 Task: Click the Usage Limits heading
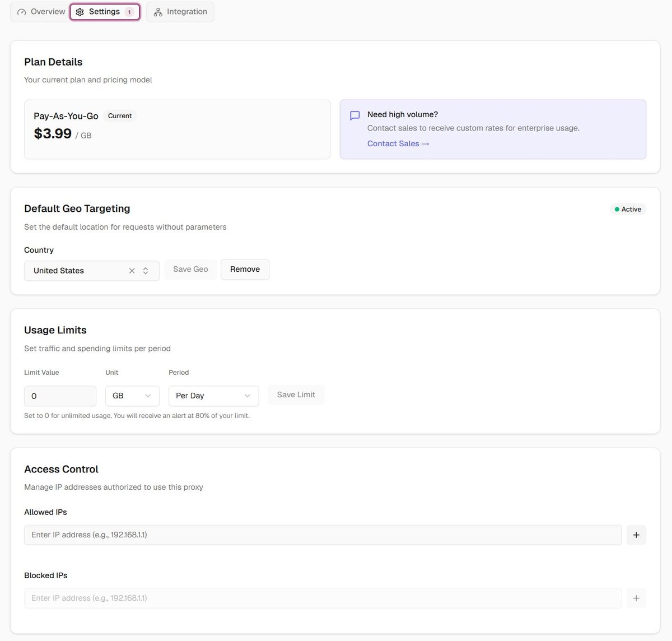(x=55, y=330)
